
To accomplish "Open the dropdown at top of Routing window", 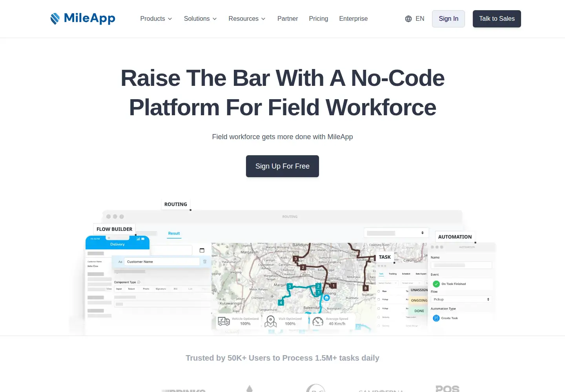I will 396,233.
